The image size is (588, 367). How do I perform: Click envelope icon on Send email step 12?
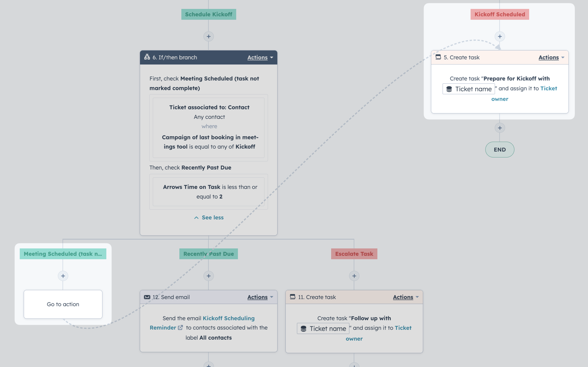147,297
